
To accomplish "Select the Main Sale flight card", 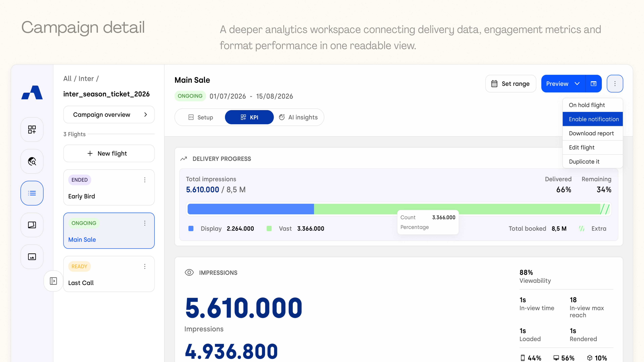I will tap(109, 231).
